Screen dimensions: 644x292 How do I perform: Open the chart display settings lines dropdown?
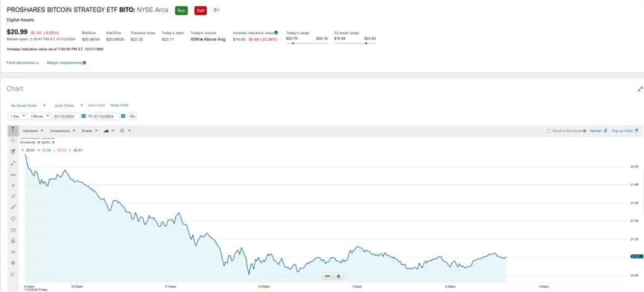click(x=125, y=131)
